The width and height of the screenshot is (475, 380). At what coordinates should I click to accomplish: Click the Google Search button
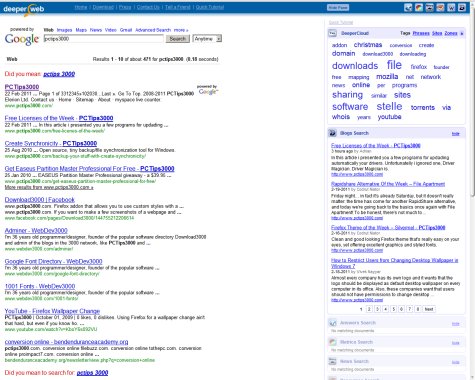(x=177, y=39)
